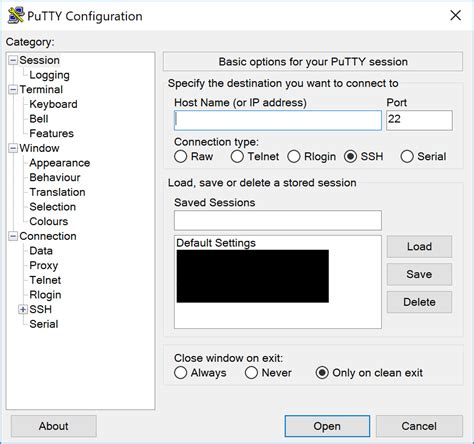Open the Proxy settings category
Viewport: 474px width, 444px height.
tap(44, 266)
